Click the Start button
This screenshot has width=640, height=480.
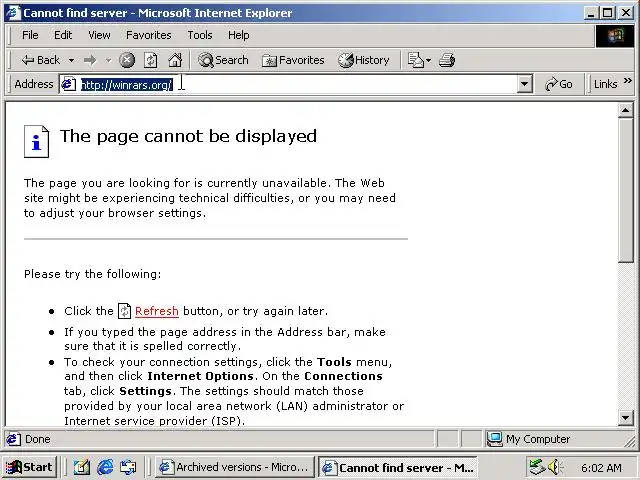(x=29, y=467)
